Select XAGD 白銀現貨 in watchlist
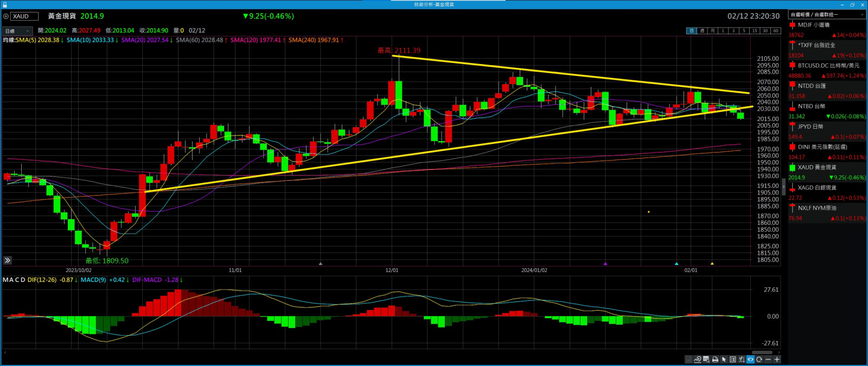 (827, 193)
